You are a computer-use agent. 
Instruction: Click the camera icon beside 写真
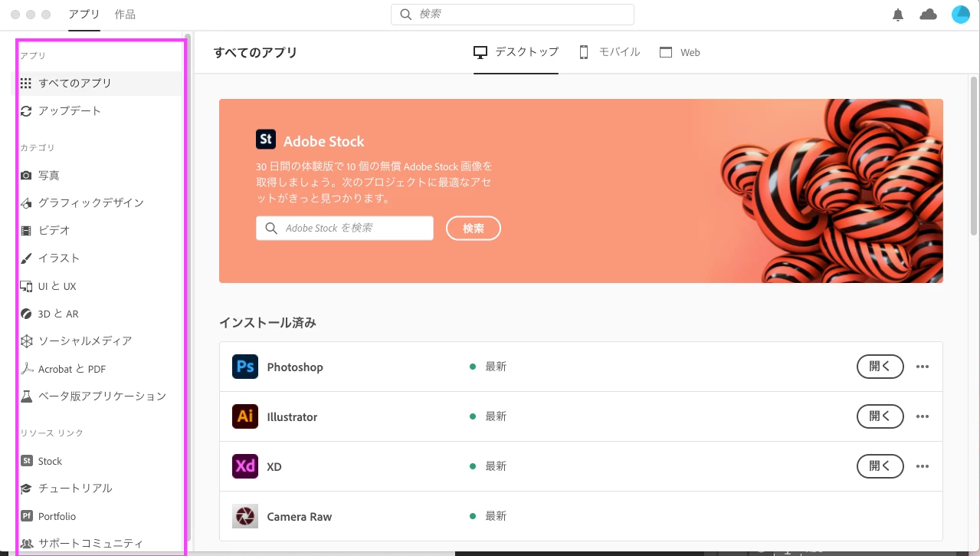26,176
